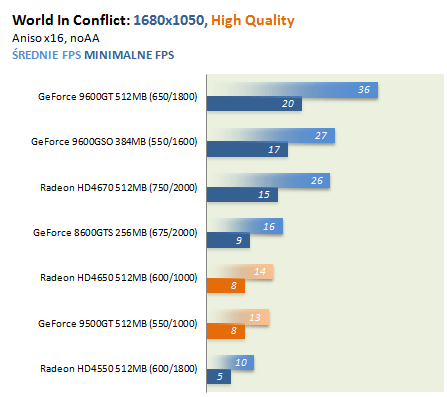Select the Radeon HD4670 512MB label
The height and width of the screenshot is (397, 447).
click(119, 188)
